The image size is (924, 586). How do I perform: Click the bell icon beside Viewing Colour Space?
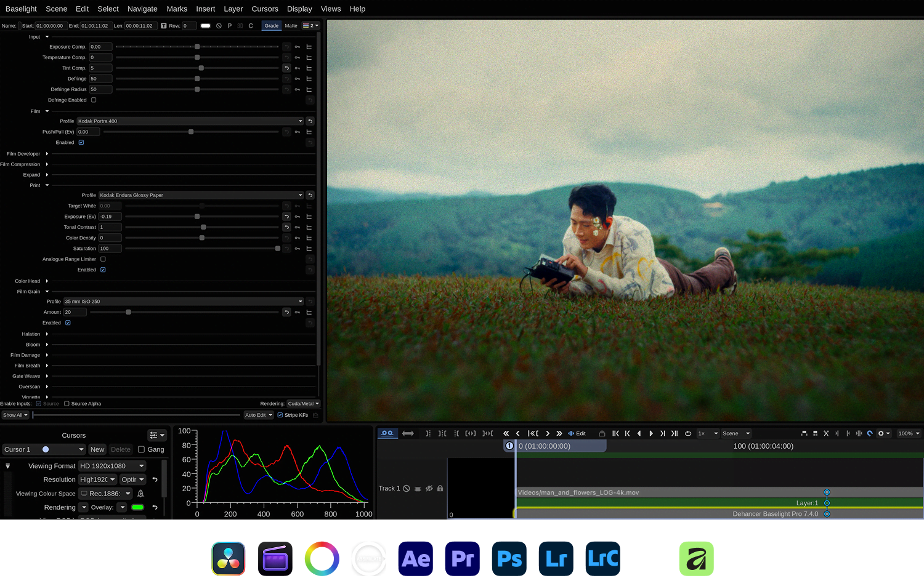point(141,494)
